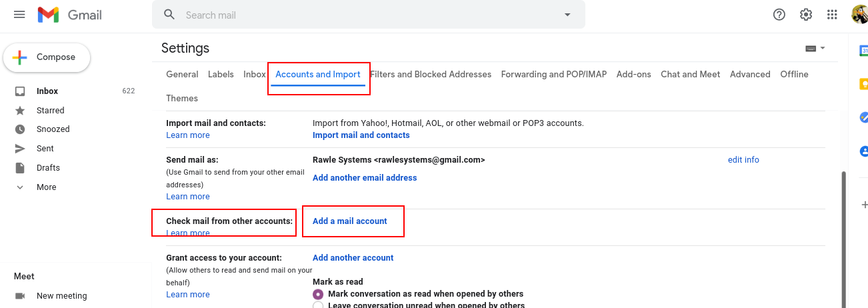Open the Support help icon
868x308 pixels.
[779, 15]
